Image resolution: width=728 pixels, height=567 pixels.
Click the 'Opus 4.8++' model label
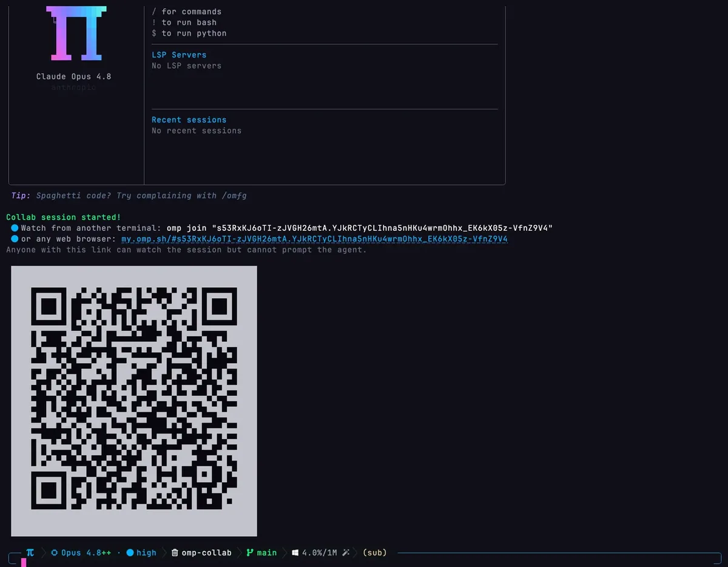coord(86,553)
